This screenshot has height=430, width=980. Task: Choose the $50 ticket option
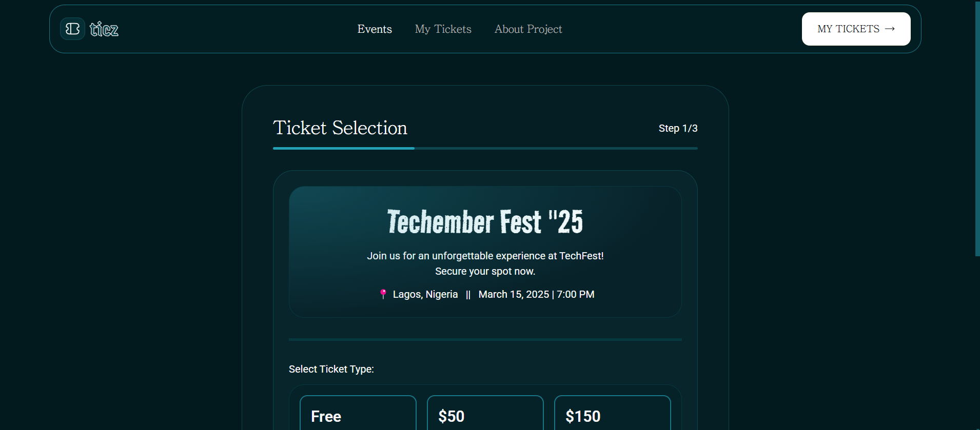click(485, 414)
